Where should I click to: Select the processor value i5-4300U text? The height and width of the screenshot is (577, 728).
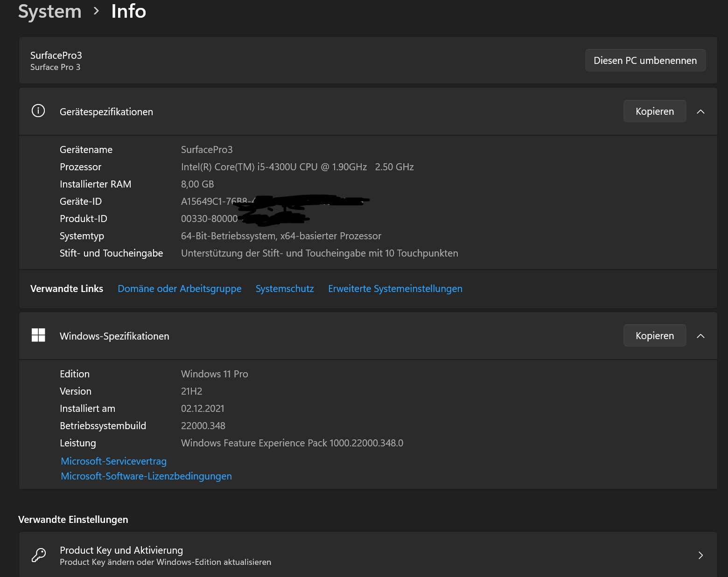point(297,167)
